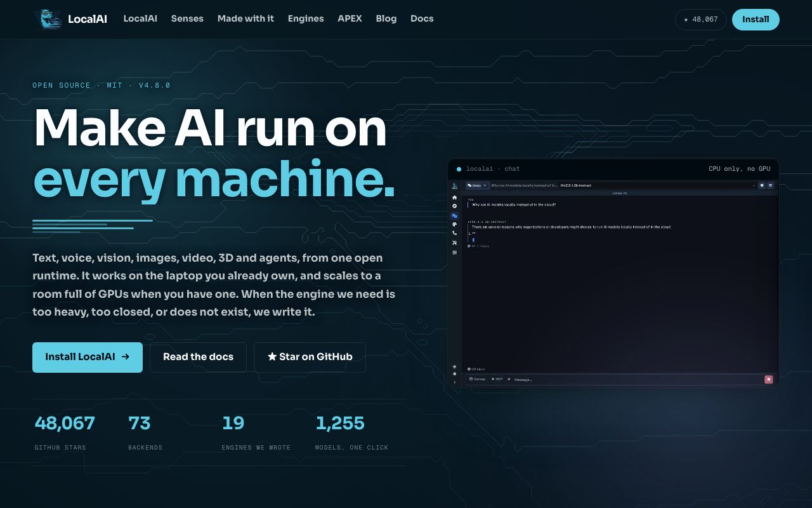
Task: Open the APEX nav link
Action: tap(350, 19)
